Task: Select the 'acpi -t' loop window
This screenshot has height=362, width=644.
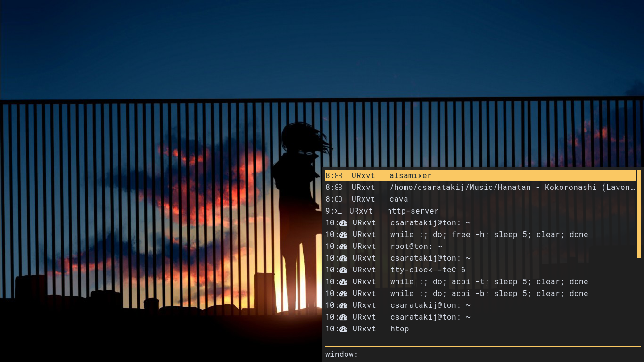Action: pos(480,281)
